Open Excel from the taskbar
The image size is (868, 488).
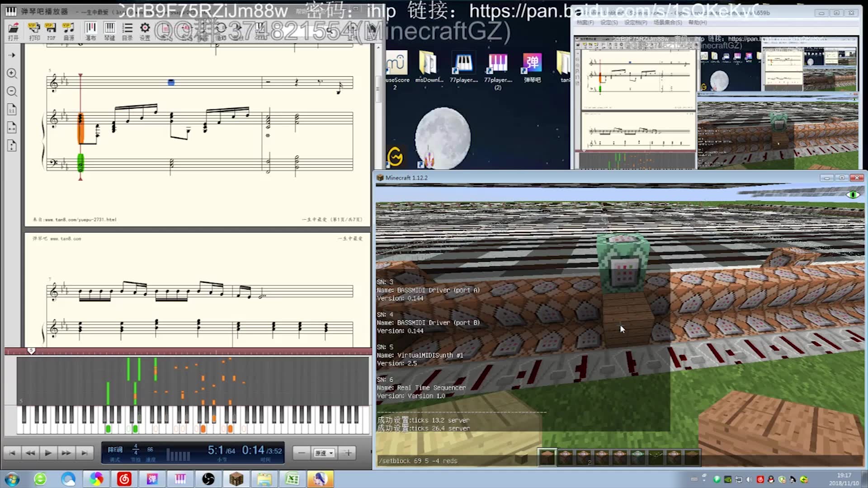[292, 479]
